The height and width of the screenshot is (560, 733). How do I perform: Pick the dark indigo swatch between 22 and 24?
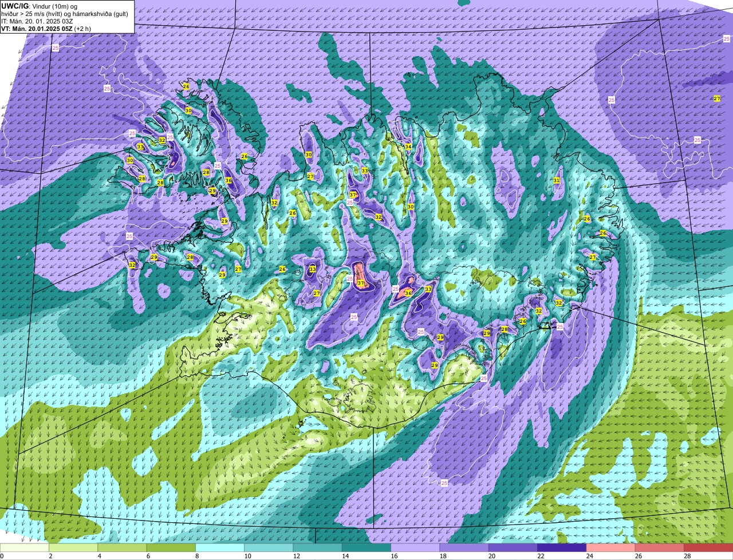click(x=562, y=548)
